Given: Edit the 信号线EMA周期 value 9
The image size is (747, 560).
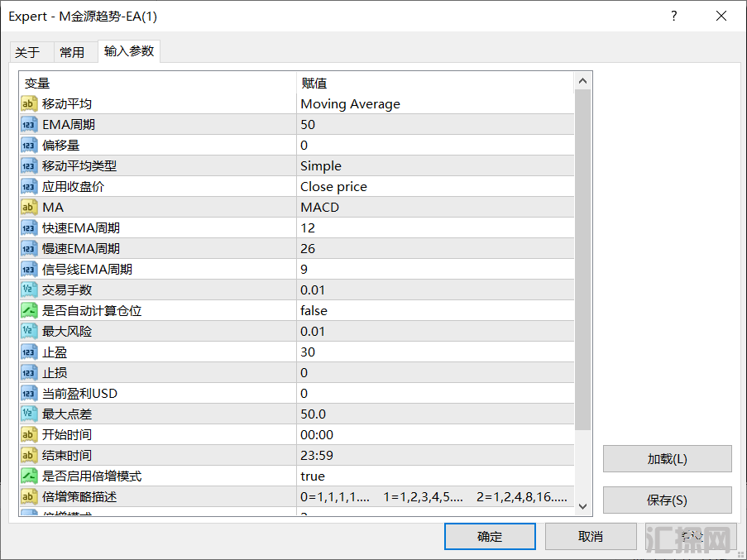Looking at the screenshot, I should point(435,270).
